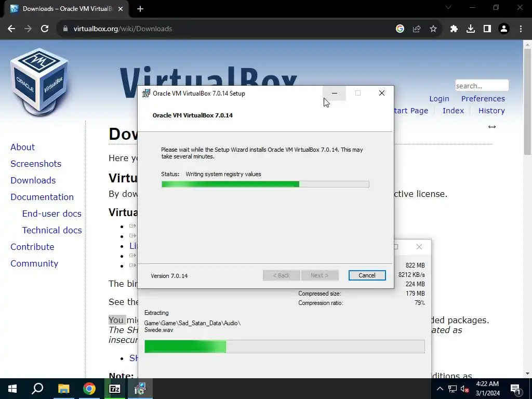This screenshot has height=399, width=532.
Task: Open the notification center icon
Action: [515, 389]
